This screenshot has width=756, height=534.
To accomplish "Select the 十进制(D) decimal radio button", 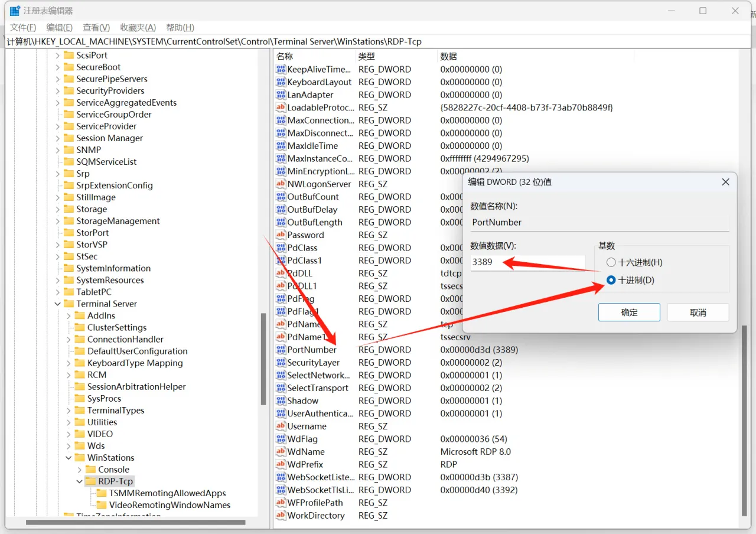I will pyautogui.click(x=611, y=280).
